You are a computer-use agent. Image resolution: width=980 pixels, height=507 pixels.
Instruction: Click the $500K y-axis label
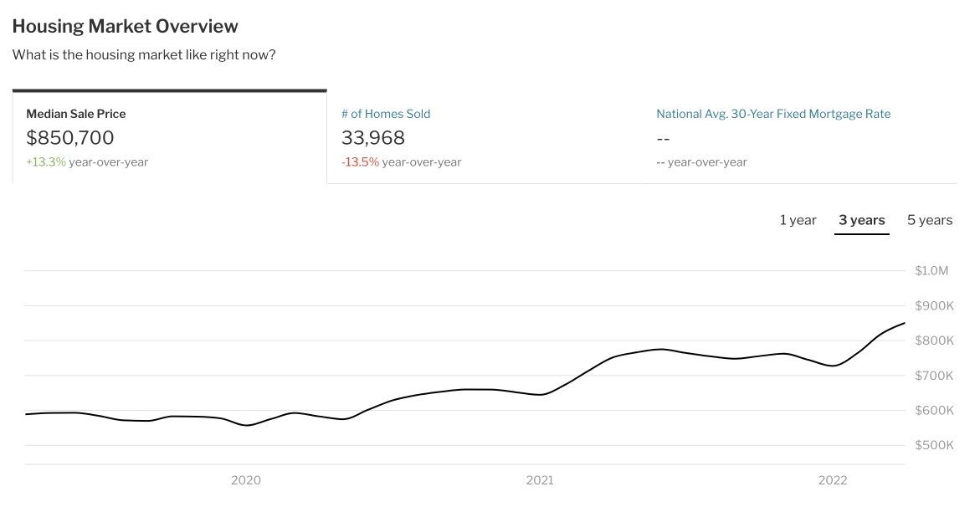934,445
